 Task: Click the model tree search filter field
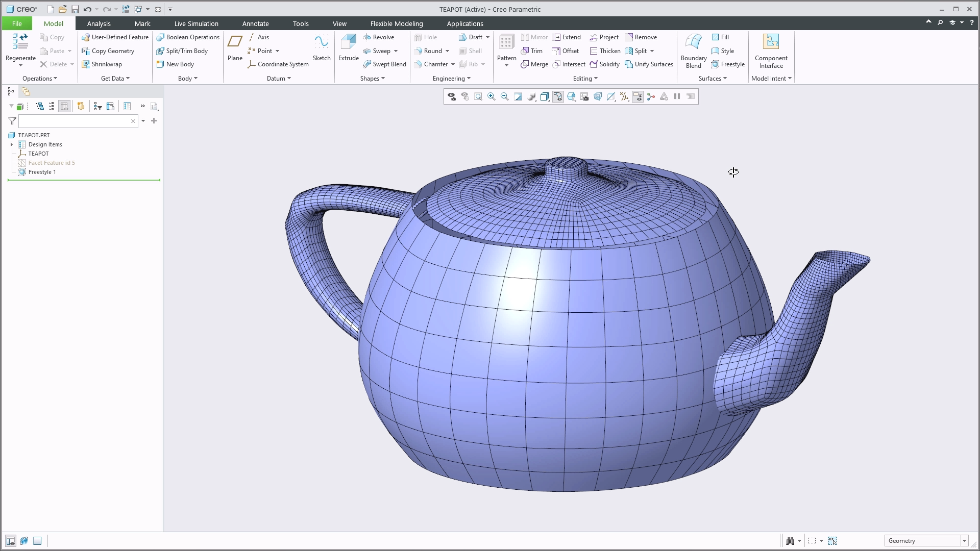point(77,121)
